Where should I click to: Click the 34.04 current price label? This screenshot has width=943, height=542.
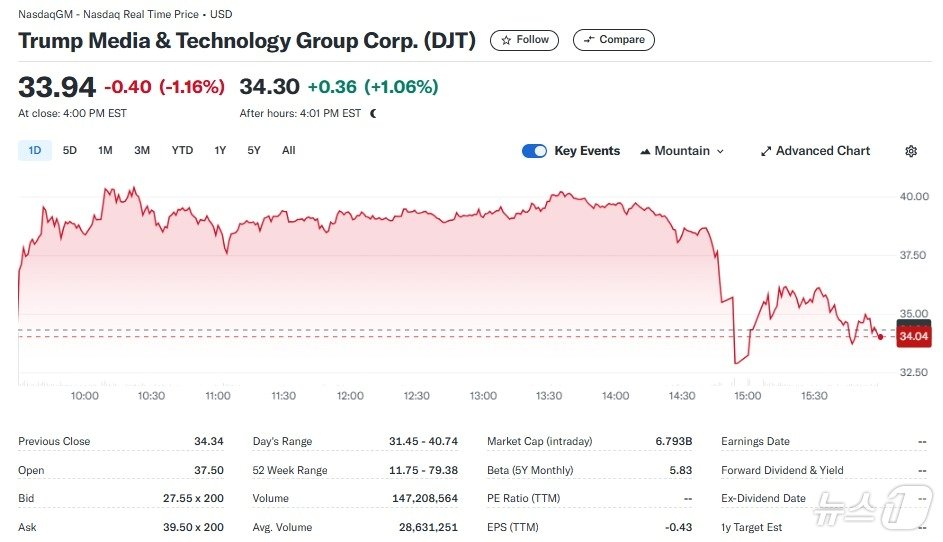point(914,337)
